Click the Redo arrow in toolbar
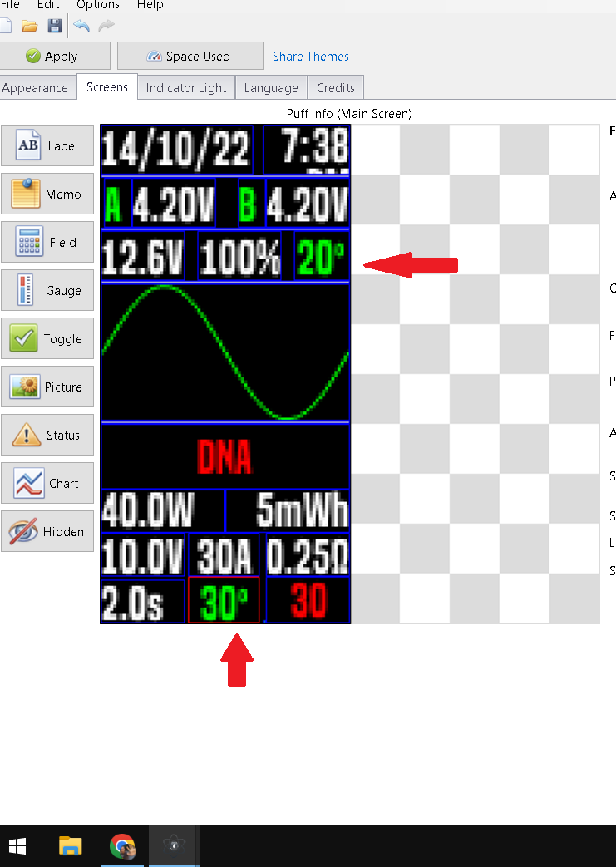Screen dimensions: 616x867 [x=106, y=26]
